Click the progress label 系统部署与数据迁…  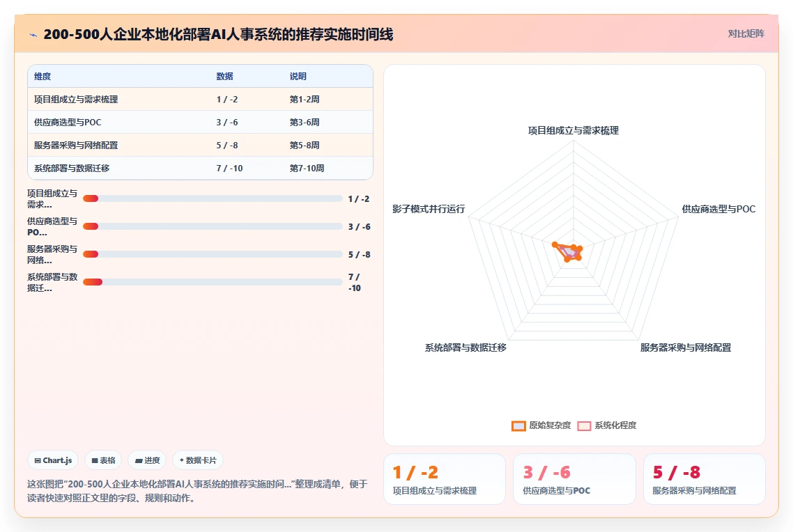52,283
